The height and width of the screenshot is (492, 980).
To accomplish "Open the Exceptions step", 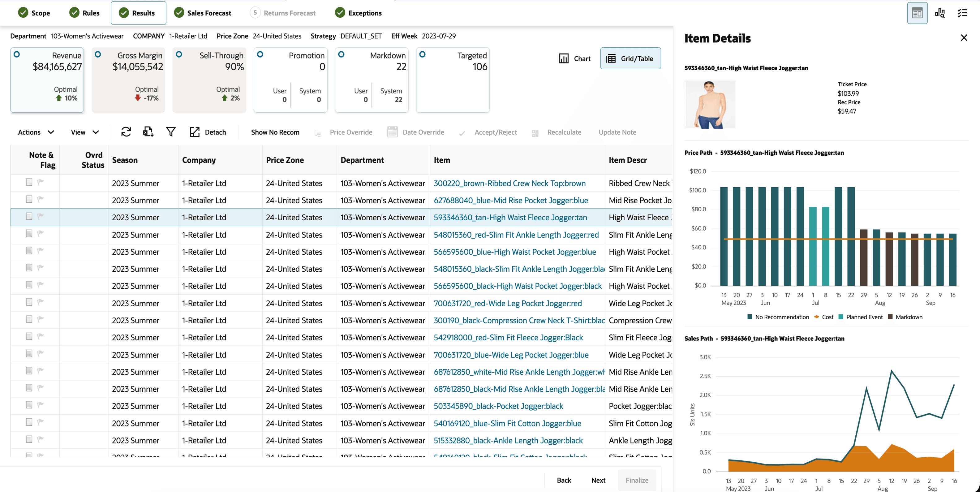I will [x=358, y=13].
